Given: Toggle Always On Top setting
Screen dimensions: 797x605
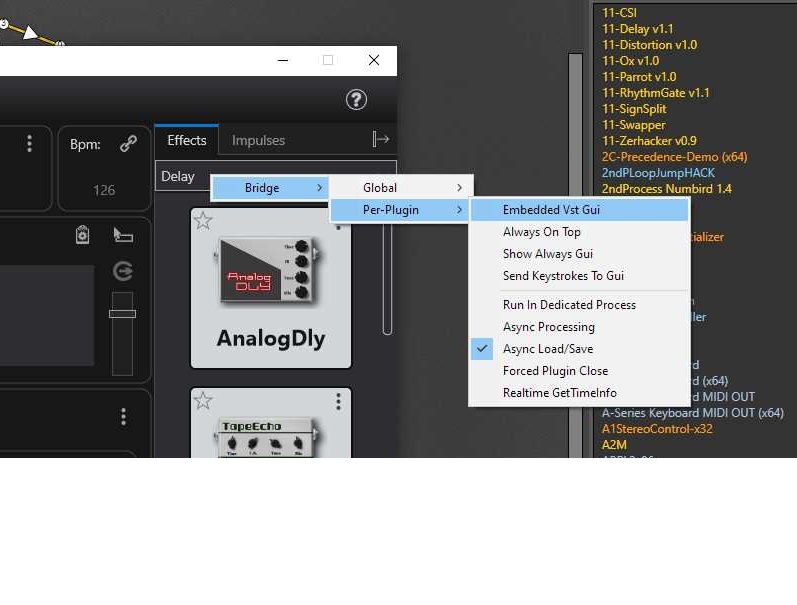Looking at the screenshot, I should pos(541,232).
